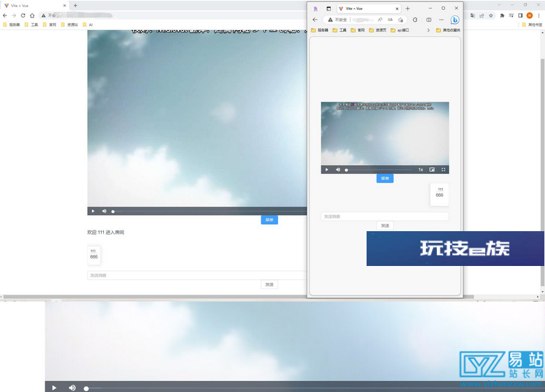
Task: Click the play icon in the bottom video bar
Action: pyautogui.click(x=54, y=387)
